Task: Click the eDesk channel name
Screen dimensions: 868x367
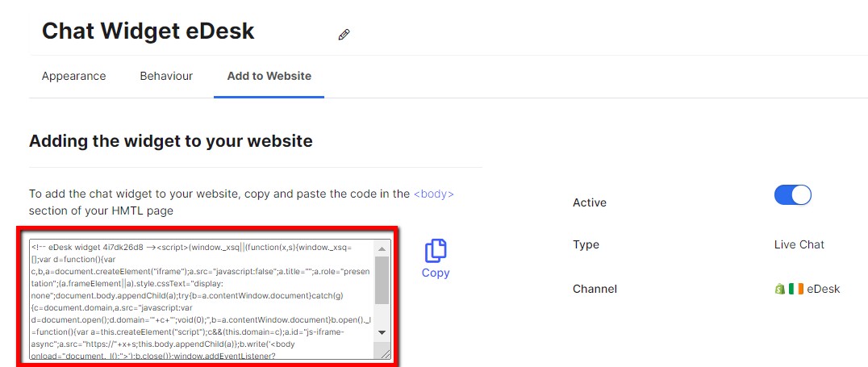Action: click(823, 289)
